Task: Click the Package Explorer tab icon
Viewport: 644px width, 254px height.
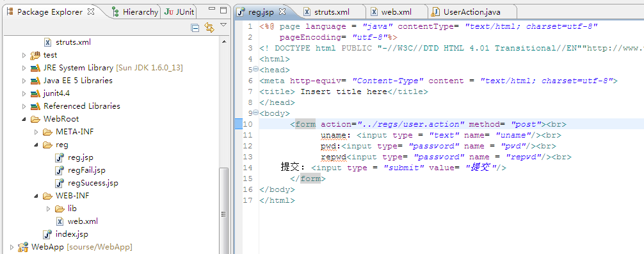Action: [x=10, y=12]
